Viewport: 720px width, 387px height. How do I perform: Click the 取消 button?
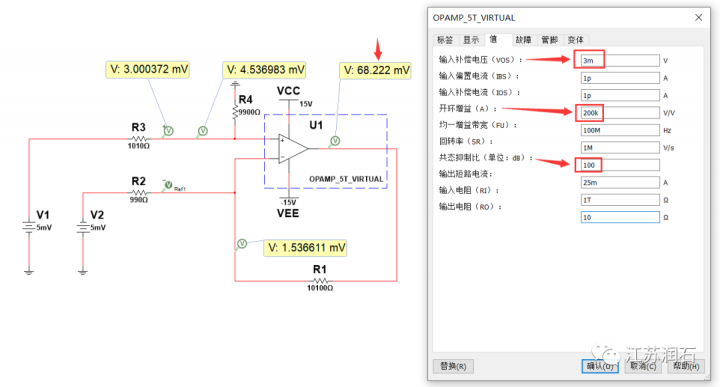643,366
